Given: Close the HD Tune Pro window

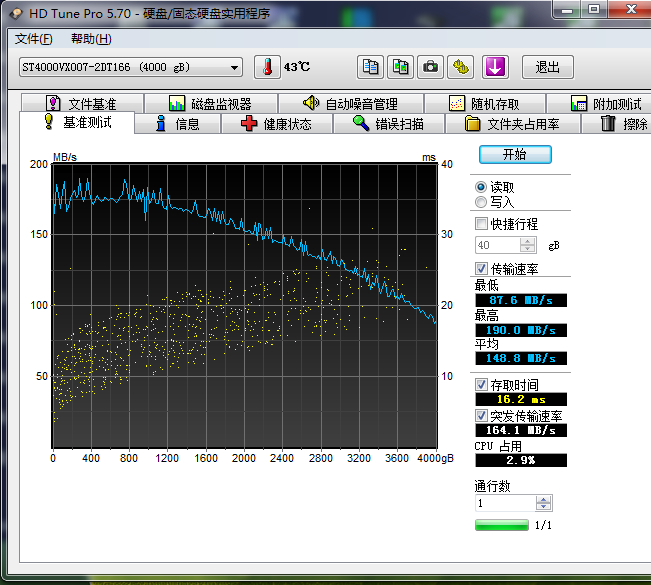Looking at the screenshot, I should click(x=631, y=9).
